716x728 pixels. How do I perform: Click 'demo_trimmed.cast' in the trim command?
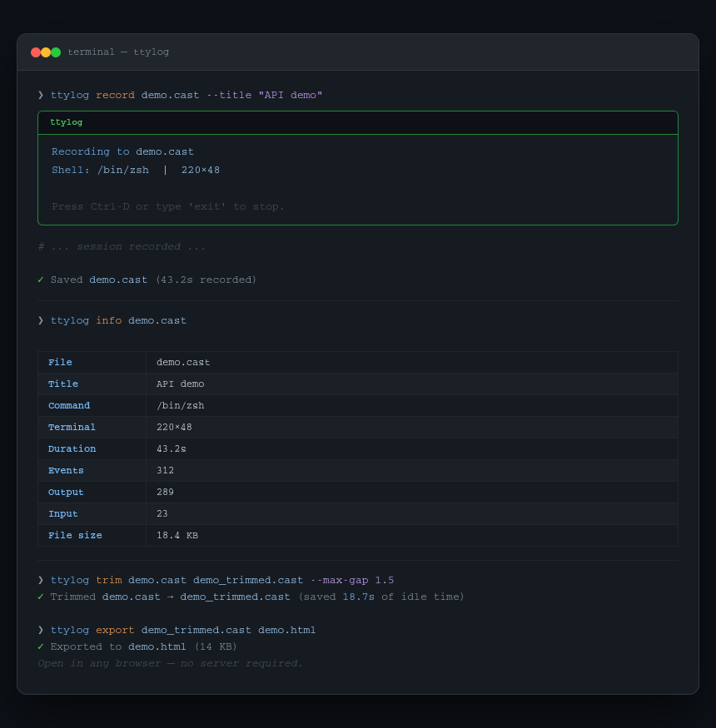(248, 580)
